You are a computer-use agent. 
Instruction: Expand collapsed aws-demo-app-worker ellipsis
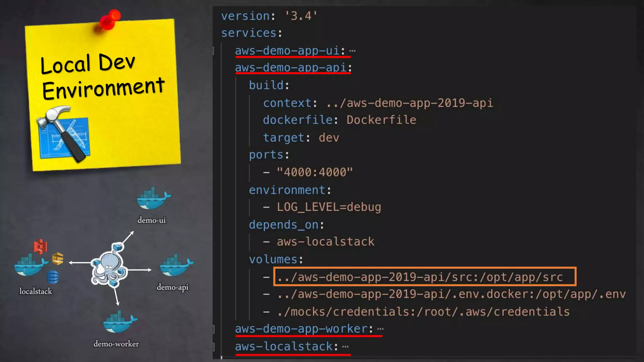(x=380, y=329)
